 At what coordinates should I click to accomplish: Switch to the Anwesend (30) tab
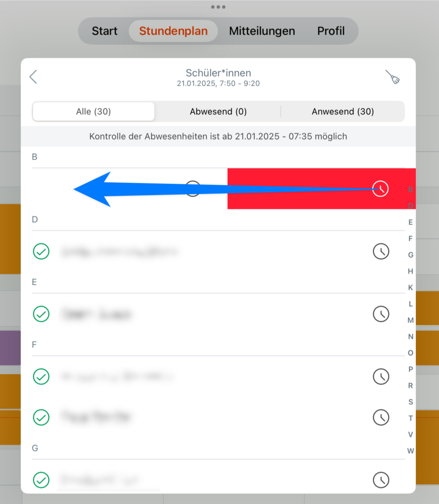[x=343, y=112]
